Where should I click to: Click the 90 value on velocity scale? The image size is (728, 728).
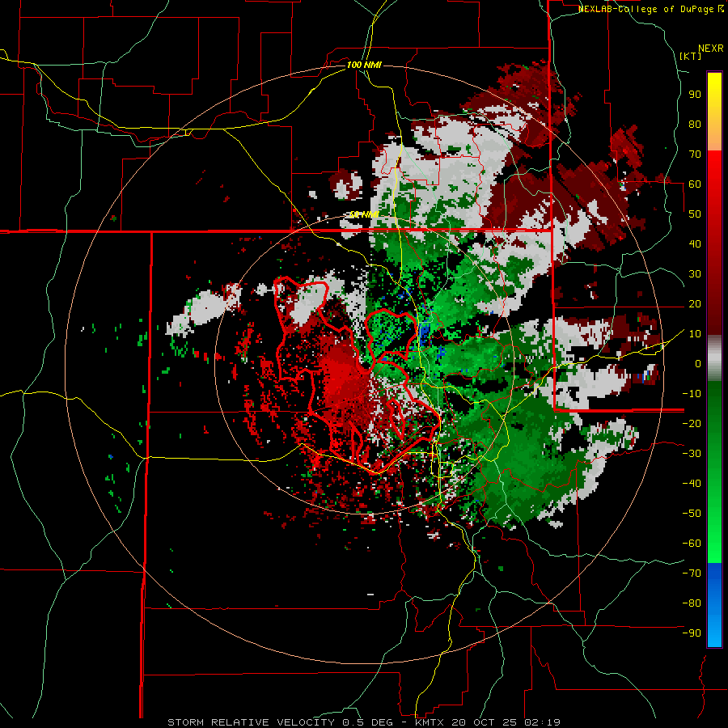pyautogui.click(x=695, y=95)
